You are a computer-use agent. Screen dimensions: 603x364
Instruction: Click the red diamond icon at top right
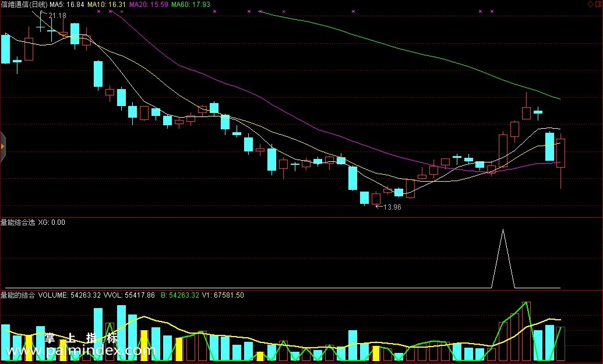[590, 4]
